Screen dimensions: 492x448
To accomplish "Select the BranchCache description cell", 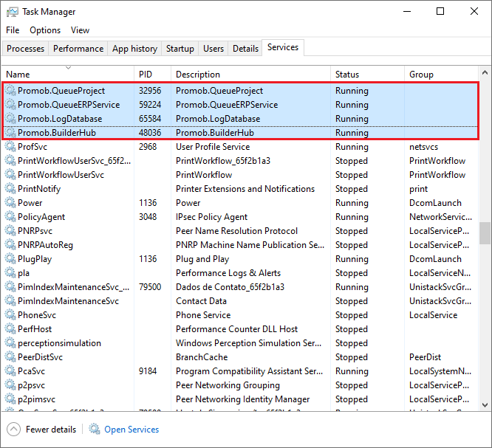I will coord(202,356).
